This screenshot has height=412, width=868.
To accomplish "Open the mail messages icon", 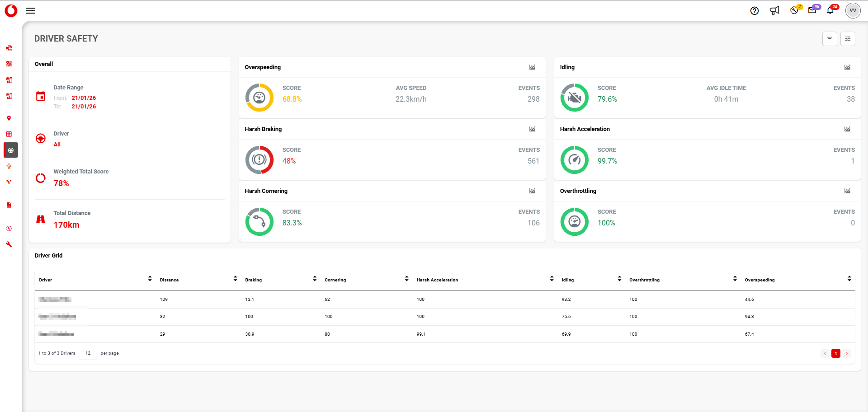I will pyautogui.click(x=812, y=10).
